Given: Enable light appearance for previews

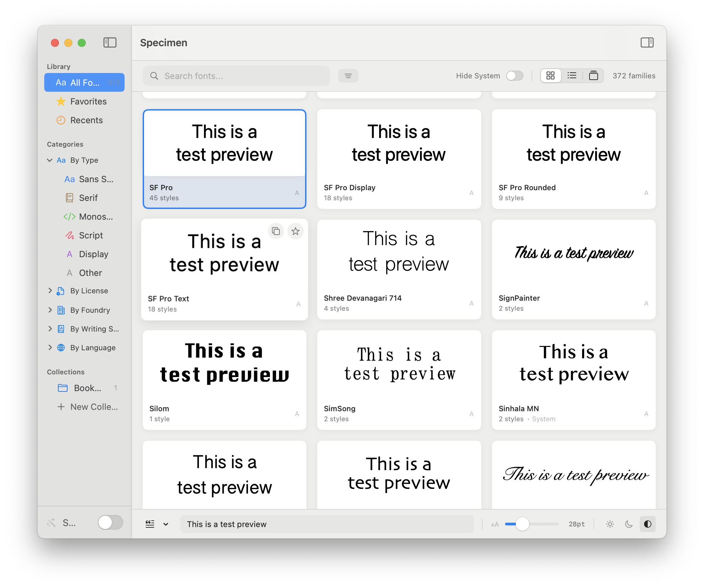Looking at the screenshot, I should (610, 524).
